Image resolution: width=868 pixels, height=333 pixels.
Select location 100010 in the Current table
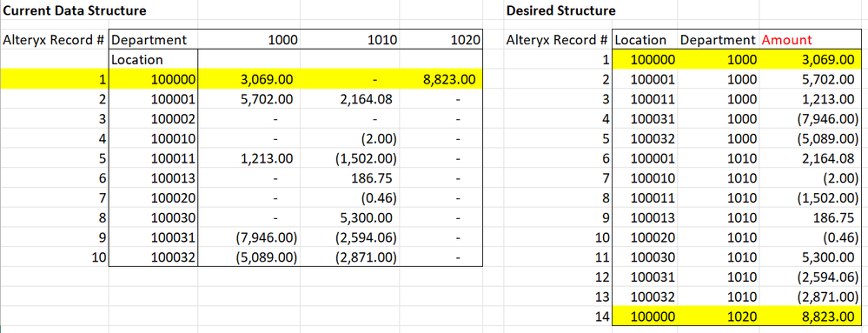(x=174, y=139)
